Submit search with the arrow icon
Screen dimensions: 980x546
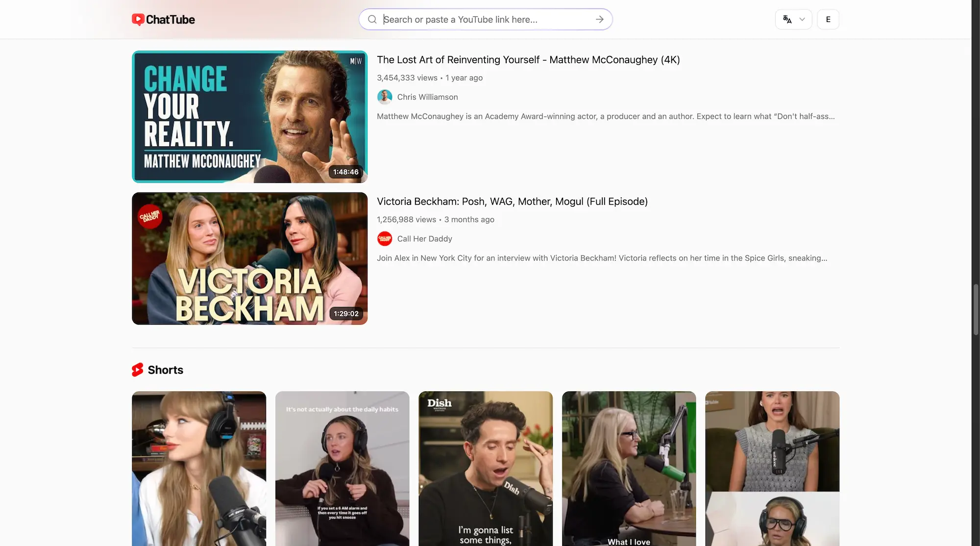point(600,20)
